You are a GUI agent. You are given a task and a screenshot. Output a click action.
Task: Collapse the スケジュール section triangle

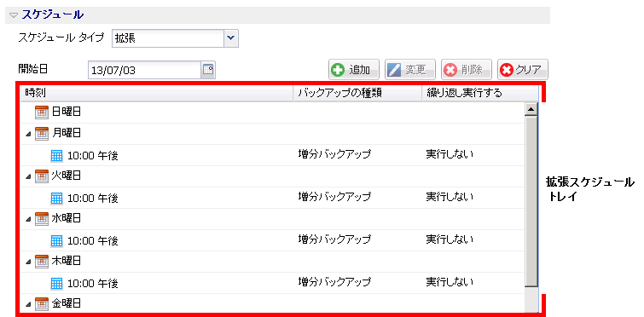14,15
